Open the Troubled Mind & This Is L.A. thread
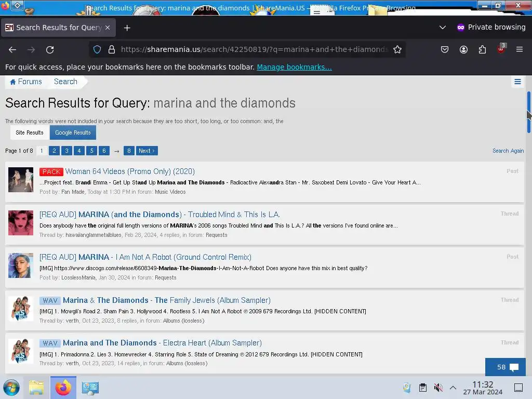This screenshot has height=399, width=532. (x=160, y=215)
